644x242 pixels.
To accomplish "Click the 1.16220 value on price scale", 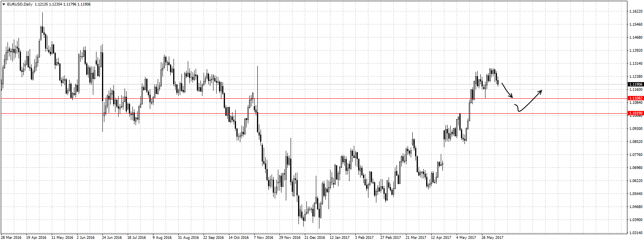I will point(635,11).
